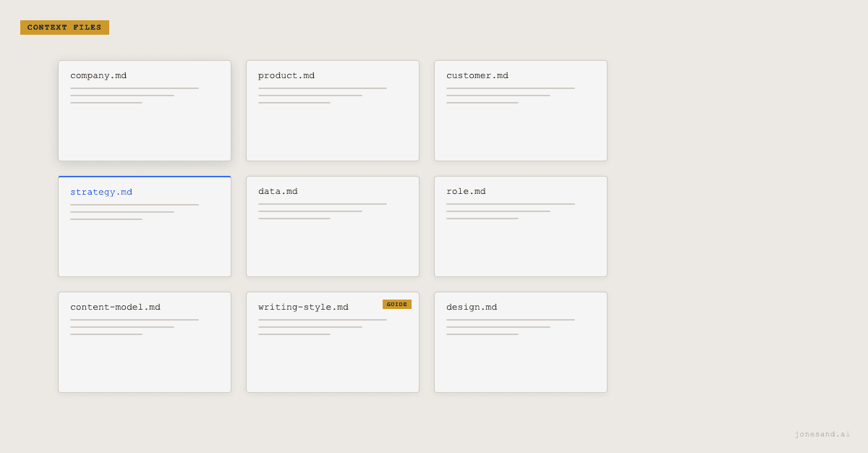Open the company.md card
This screenshot has height=453, width=868.
pos(145,111)
